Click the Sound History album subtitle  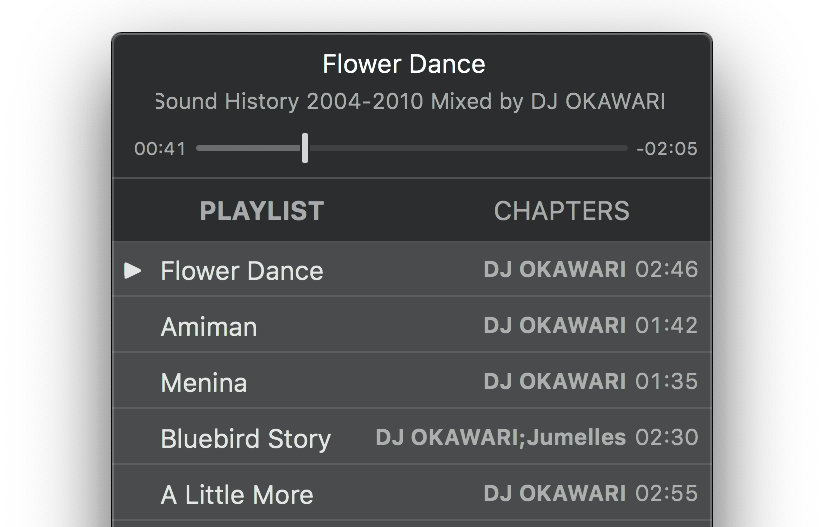[x=410, y=101]
